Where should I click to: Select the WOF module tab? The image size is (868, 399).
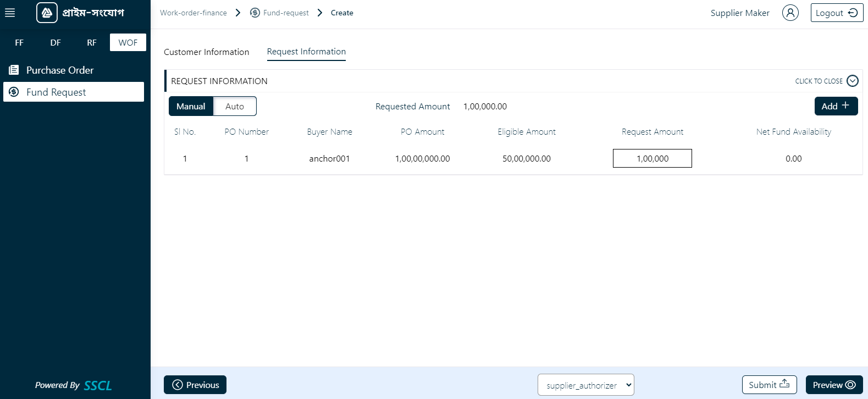[x=128, y=42]
